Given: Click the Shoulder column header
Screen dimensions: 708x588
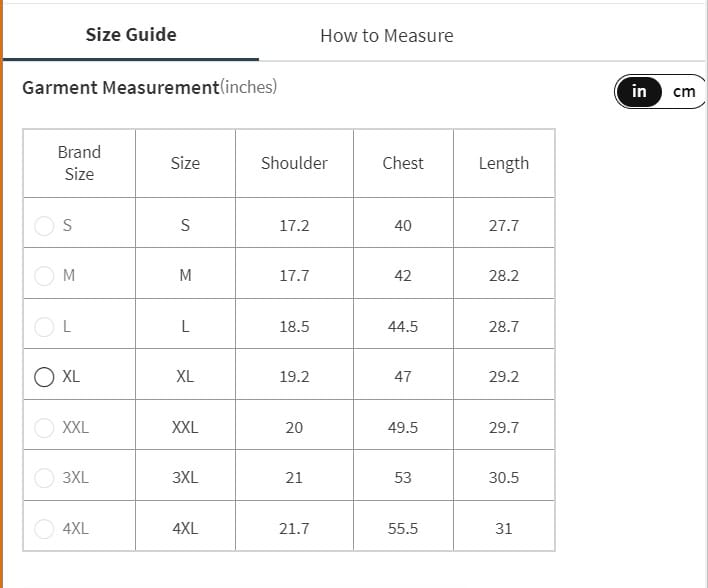Looking at the screenshot, I should click(294, 163).
